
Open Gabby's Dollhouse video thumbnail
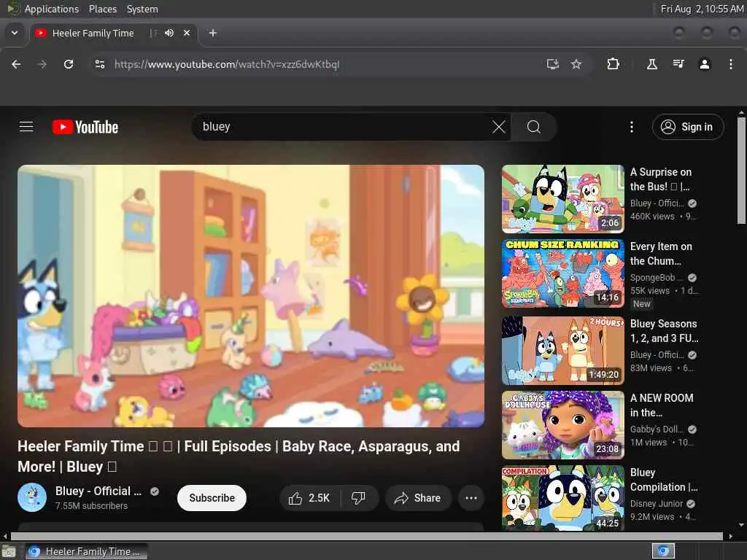(562, 425)
